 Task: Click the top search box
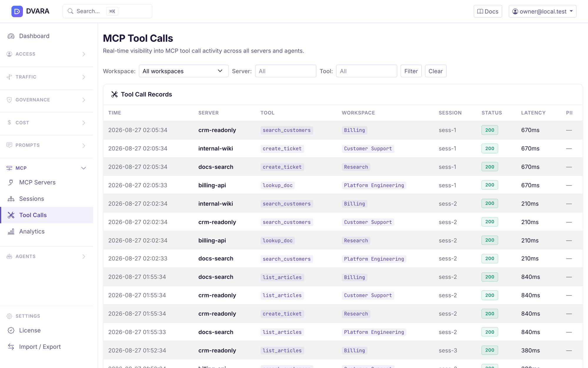(107, 11)
